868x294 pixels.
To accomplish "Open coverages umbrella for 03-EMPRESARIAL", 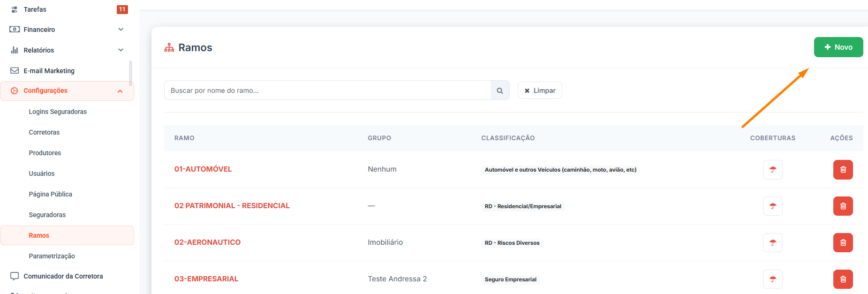I will [772, 279].
